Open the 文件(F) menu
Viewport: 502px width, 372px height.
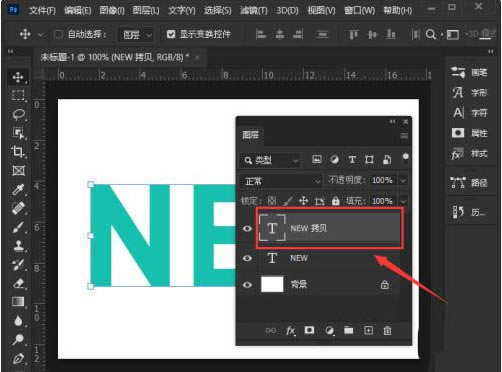(42, 10)
